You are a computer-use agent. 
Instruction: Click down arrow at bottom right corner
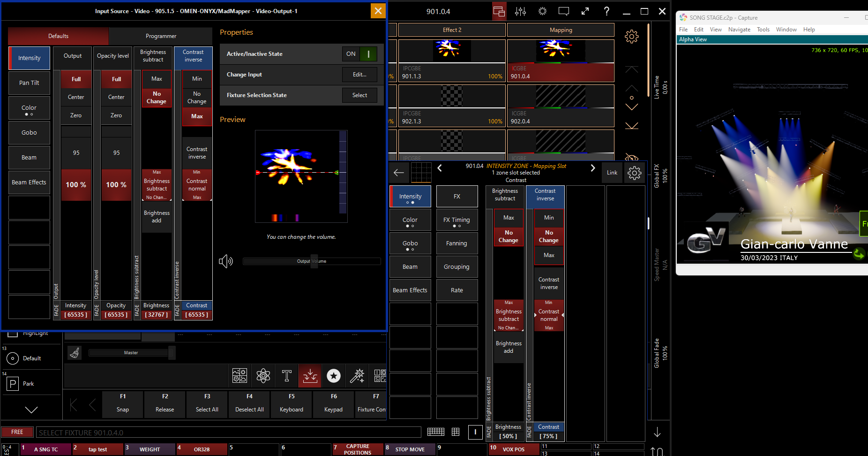coord(657,432)
